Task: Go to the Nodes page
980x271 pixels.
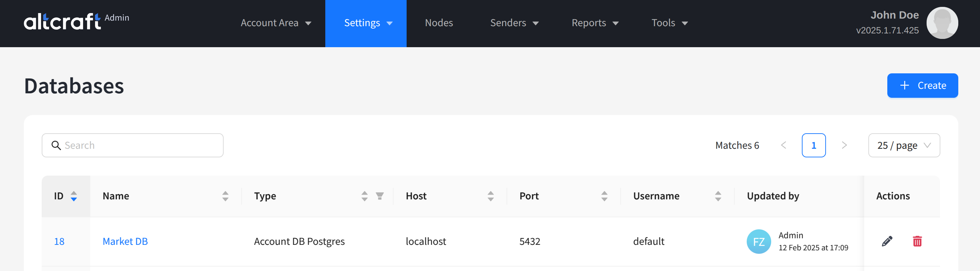Action: pos(439,23)
